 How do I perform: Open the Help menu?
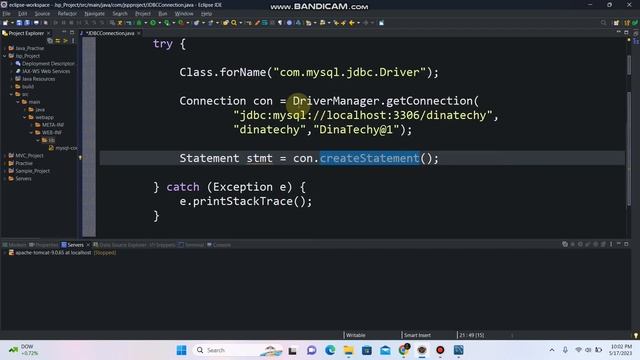206,13
